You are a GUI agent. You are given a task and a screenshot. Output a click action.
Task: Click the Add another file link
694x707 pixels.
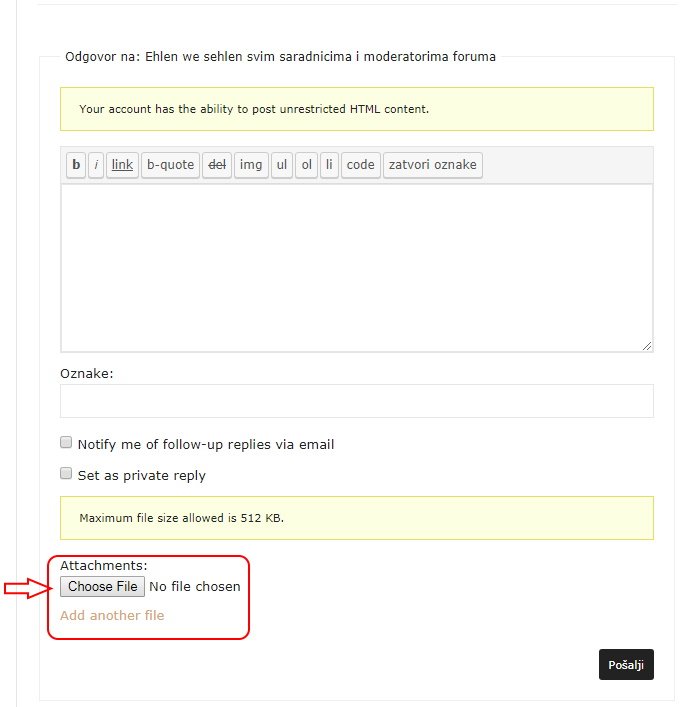point(112,615)
